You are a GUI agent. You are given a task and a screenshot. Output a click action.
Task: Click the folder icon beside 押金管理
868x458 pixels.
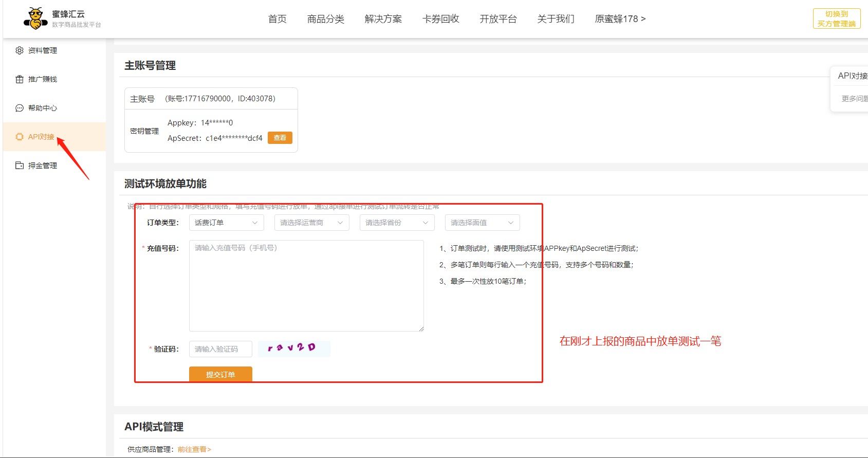(20, 166)
